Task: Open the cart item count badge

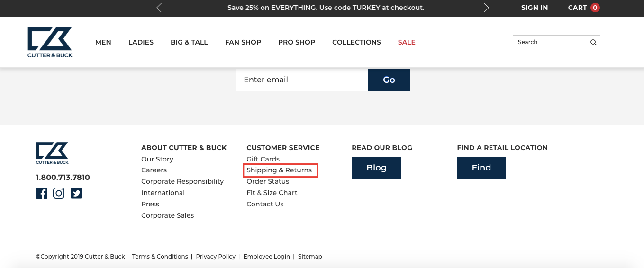Action: tap(595, 8)
